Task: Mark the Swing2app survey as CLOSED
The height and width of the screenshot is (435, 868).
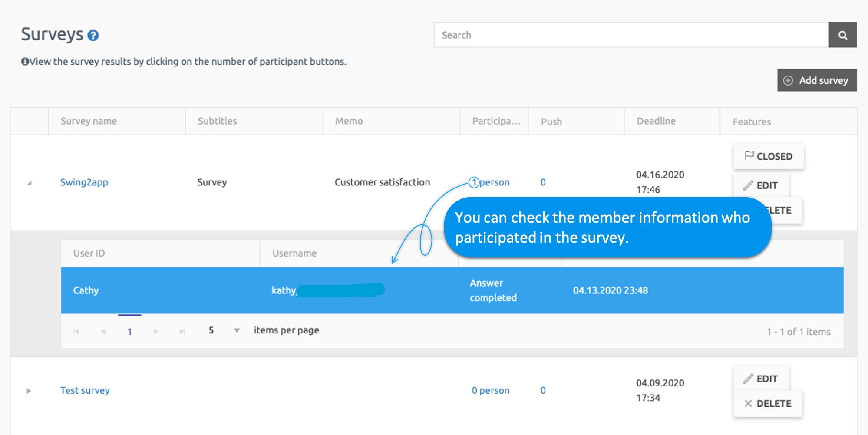Action: (769, 156)
